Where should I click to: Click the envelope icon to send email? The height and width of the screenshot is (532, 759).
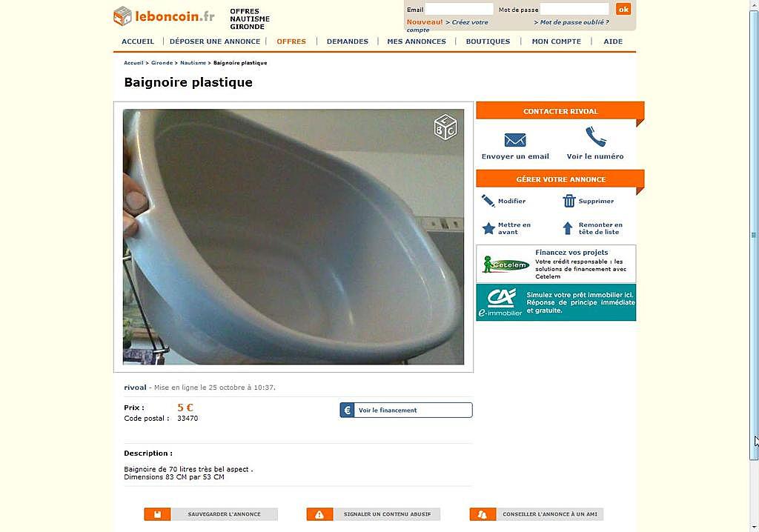(515, 140)
